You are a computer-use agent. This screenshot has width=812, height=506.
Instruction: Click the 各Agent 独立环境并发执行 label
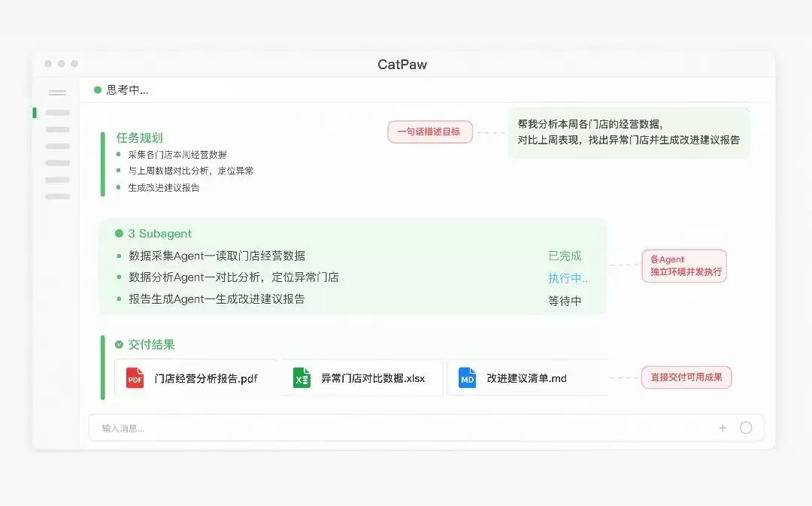pyautogui.click(x=685, y=265)
